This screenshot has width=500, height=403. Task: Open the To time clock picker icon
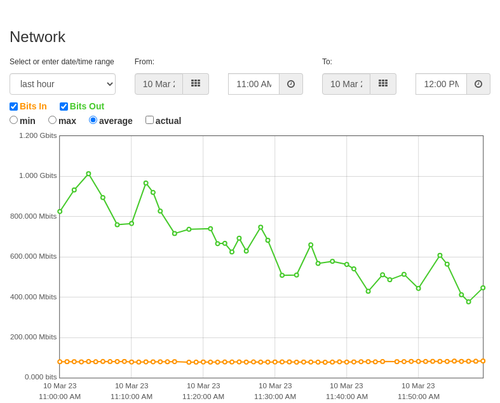click(x=478, y=84)
